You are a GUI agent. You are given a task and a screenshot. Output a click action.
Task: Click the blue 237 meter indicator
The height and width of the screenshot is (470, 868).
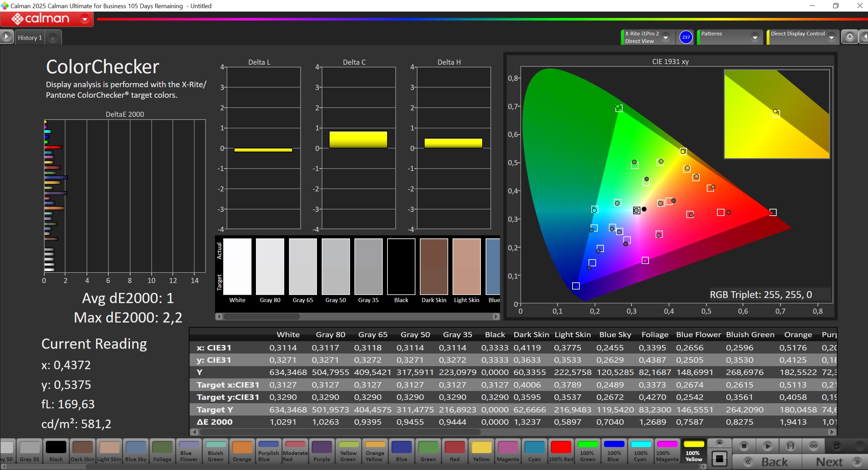tap(686, 37)
